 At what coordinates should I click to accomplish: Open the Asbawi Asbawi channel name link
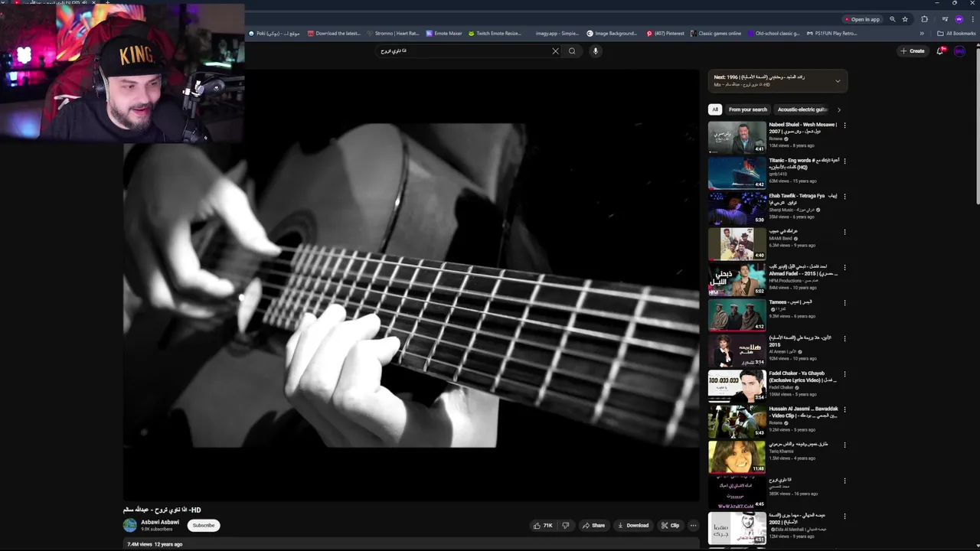(x=160, y=522)
